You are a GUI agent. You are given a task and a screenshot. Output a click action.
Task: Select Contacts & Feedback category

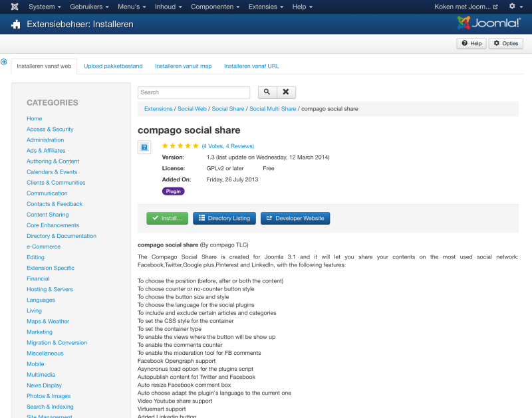pyautogui.click(x=55, y=204)
